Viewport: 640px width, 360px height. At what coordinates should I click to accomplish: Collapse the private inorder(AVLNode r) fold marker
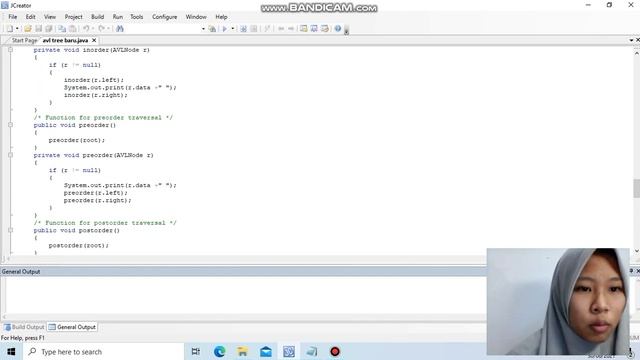point(11,50)
